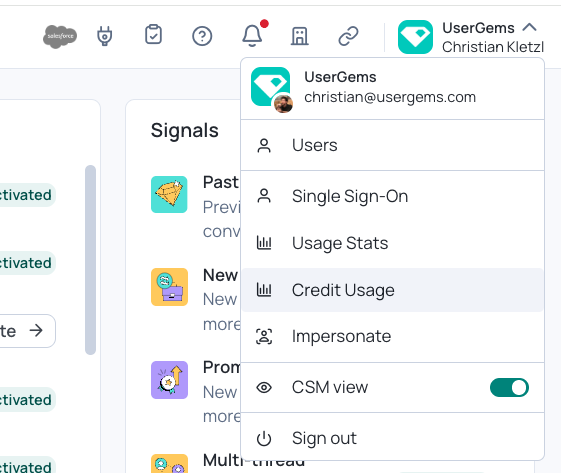Click the Promotions purple award signal icon
The image size is (561, 473).
point(169,380)
